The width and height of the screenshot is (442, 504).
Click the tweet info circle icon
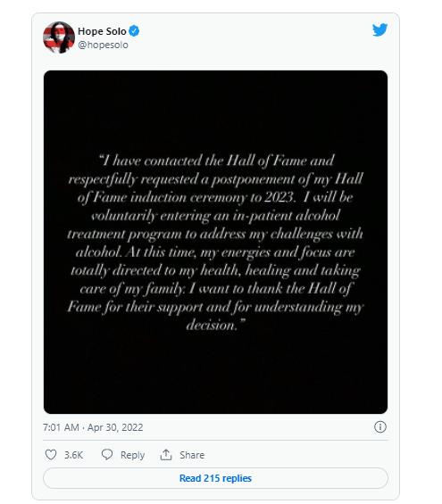379,427
